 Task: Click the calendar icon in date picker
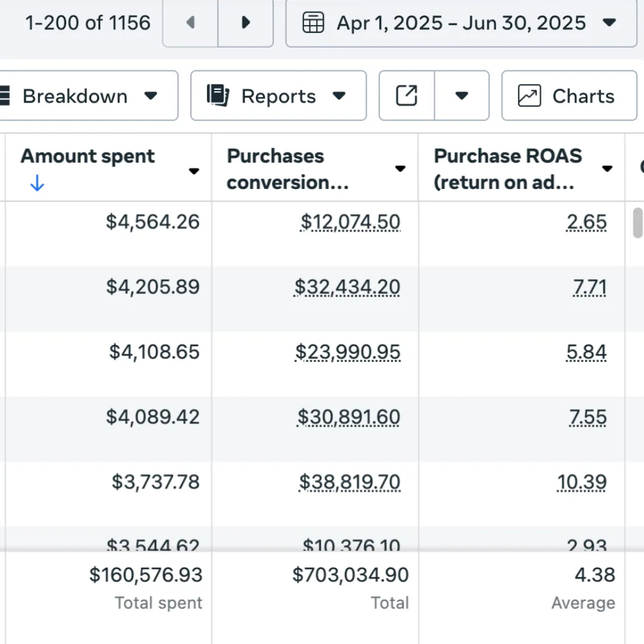tap(314, 23)
